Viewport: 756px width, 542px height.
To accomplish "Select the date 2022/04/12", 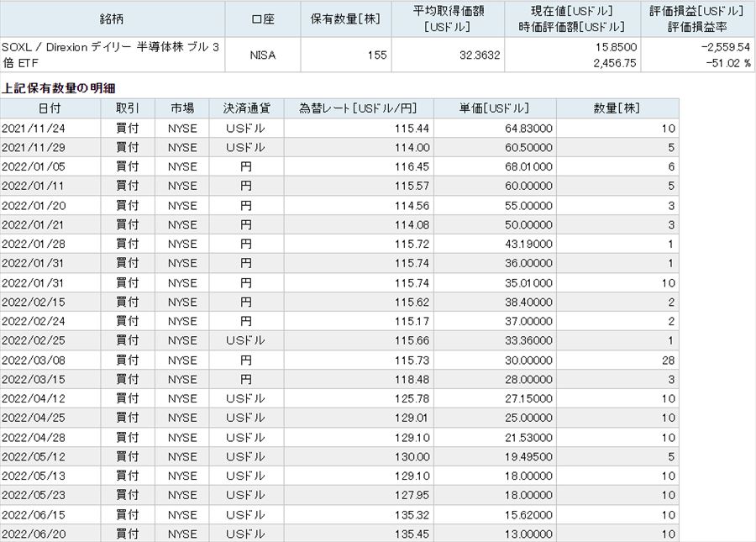I will (x=34, y=399).
